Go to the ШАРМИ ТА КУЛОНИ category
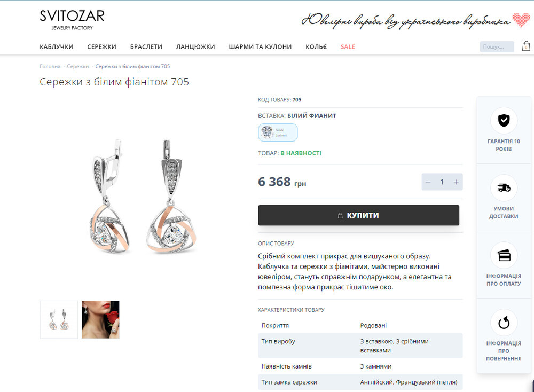The image size is (534, 392). pos(260,46)
